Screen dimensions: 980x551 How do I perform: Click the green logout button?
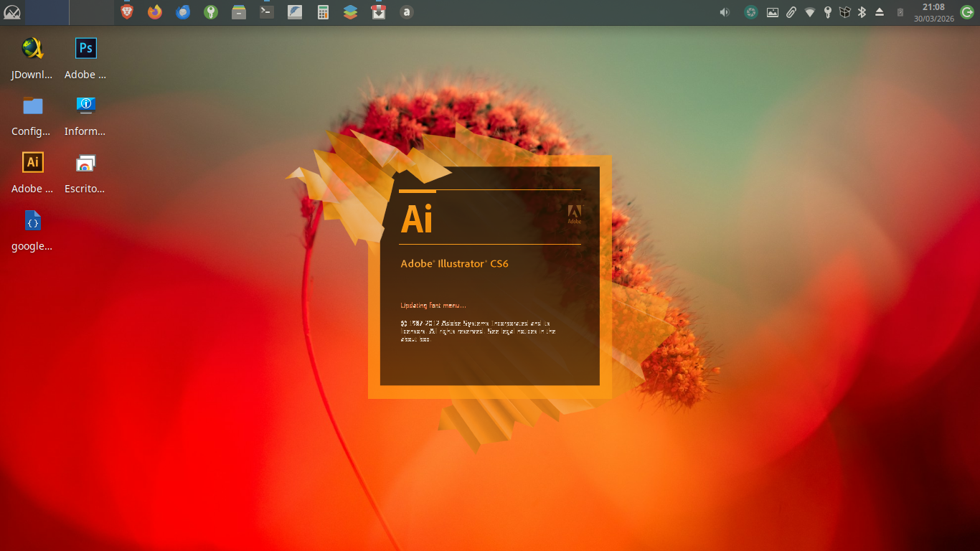click(x=967, y=12)
